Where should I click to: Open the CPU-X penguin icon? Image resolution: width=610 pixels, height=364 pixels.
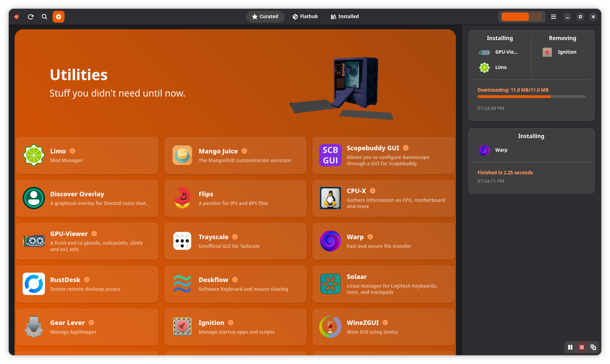(330, 198)
